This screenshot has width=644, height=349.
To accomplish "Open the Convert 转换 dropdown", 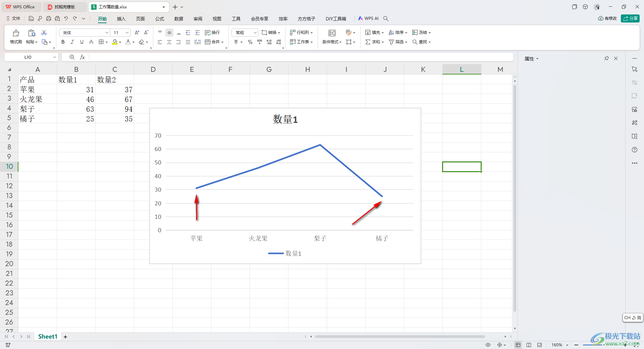I will click(271, 33).
